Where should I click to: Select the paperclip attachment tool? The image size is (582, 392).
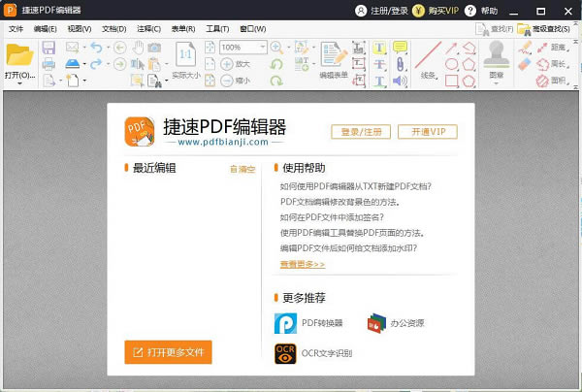coord(400,64)
